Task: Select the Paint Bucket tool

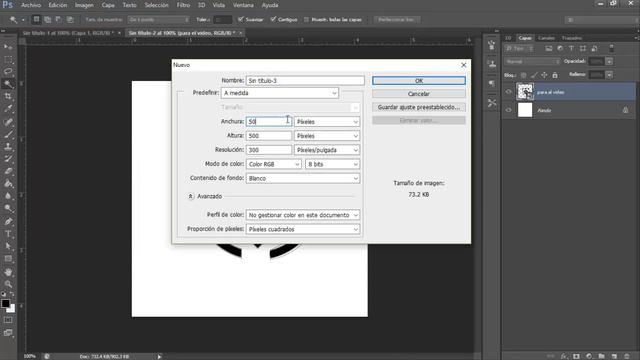Action: pyautogui.click(x=8, y=184)
